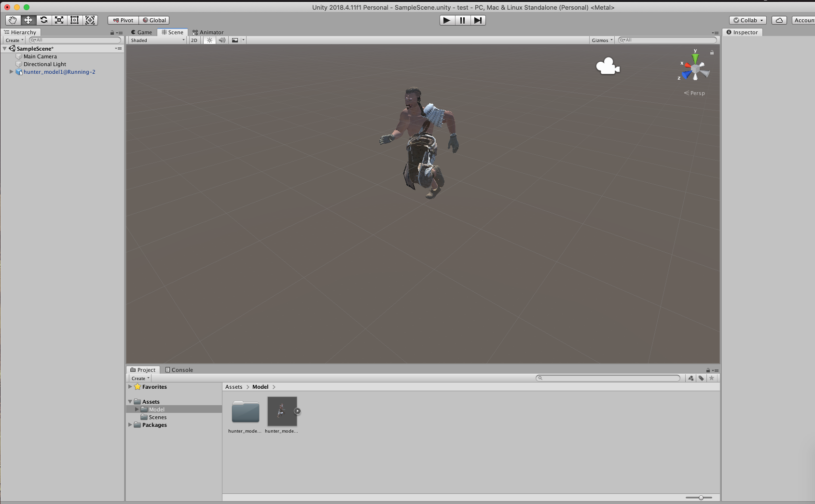Screen dimensions: 815x504
Task: Lock the Project panel
Action: tap(708, 370)
